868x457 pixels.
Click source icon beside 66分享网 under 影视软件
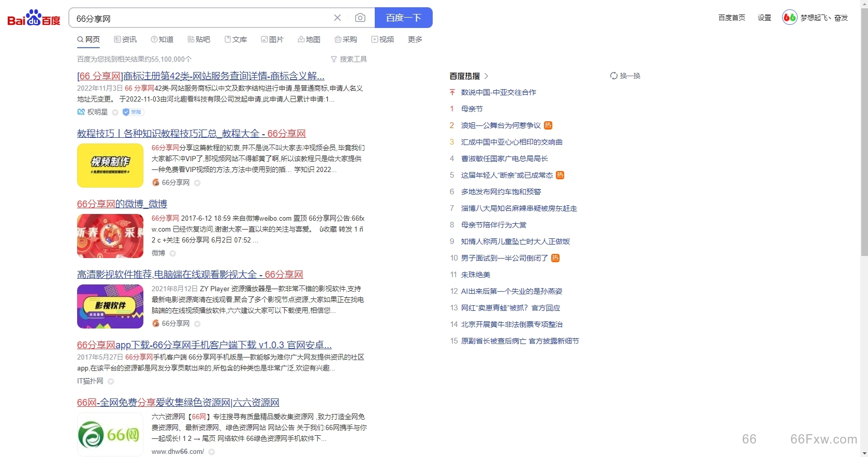155,323
